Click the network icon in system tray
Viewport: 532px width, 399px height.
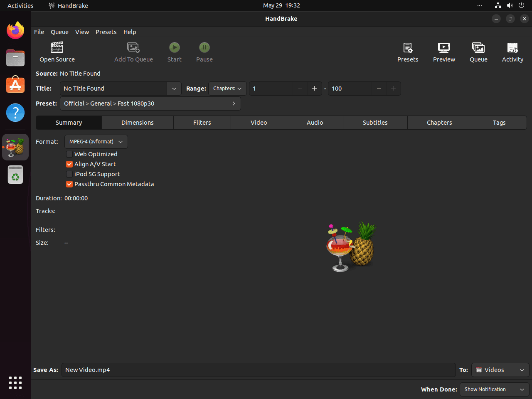click(498, 5)
